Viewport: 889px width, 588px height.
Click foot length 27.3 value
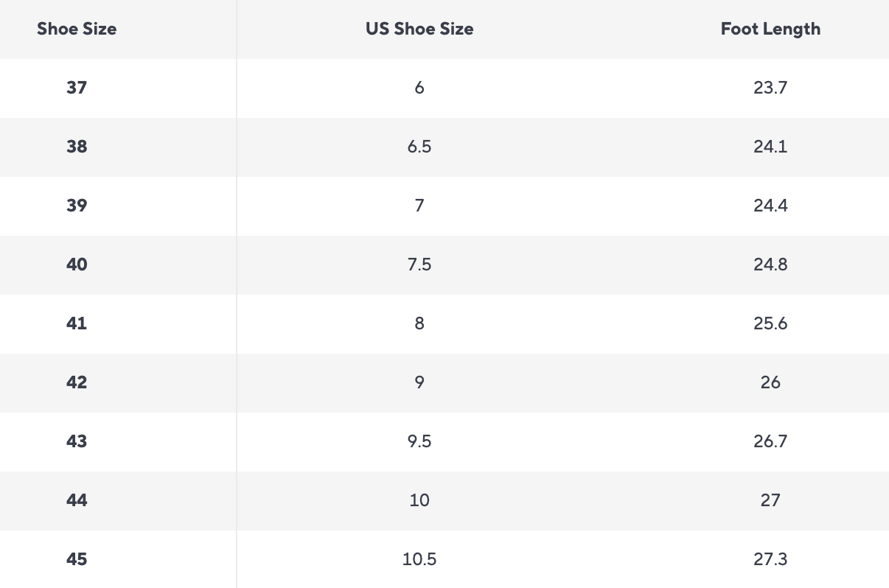tap(770, 559)
